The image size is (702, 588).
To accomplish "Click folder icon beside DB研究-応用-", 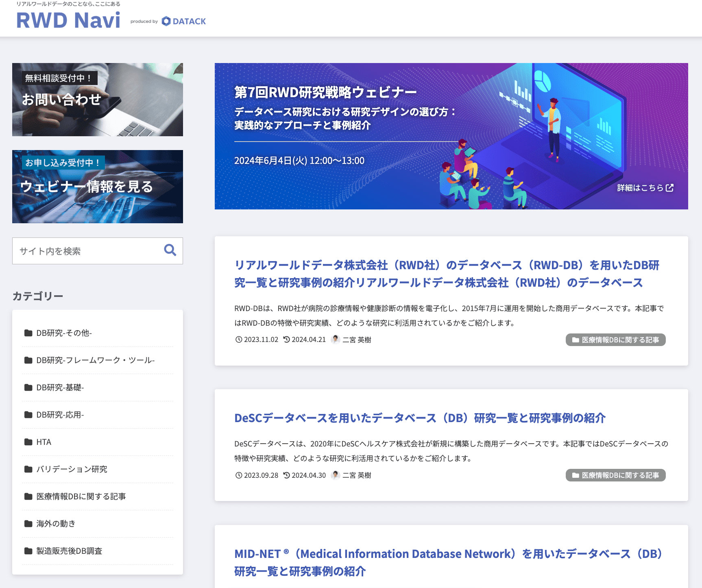I will pos(28,415).
